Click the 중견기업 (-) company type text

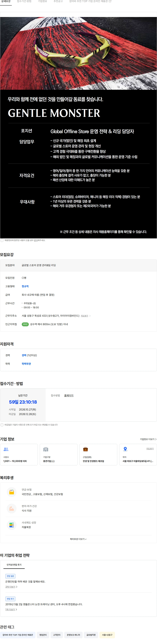[x=49, y=461]
